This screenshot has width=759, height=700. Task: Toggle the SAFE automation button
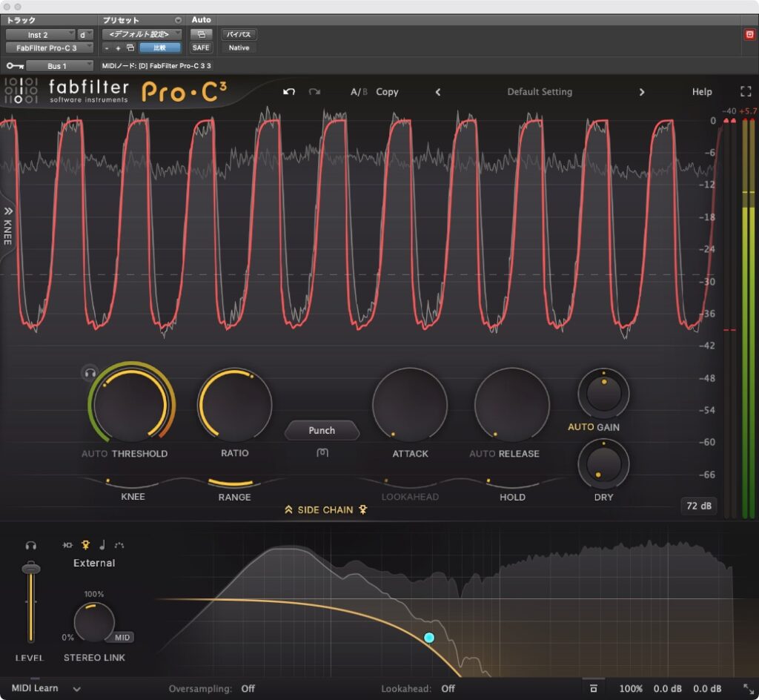201,48
